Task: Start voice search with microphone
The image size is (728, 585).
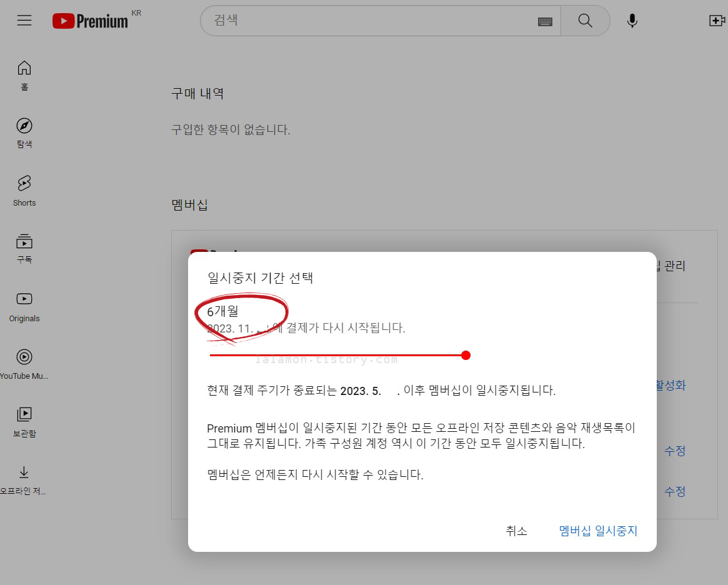Action: [632, 21]
